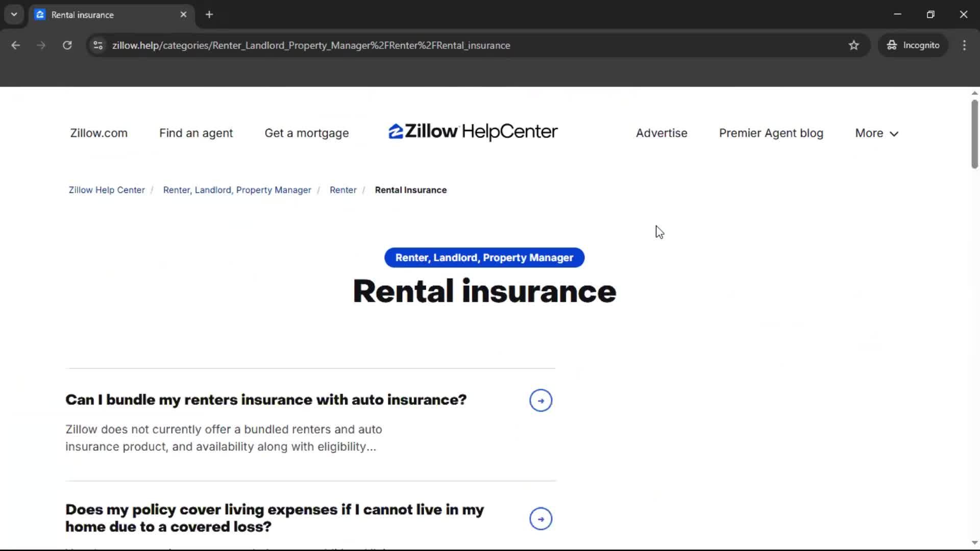The width and height of the screenshot is (980, 551).
Task: Toggle the tab search arrow
Action: (14, 14)
